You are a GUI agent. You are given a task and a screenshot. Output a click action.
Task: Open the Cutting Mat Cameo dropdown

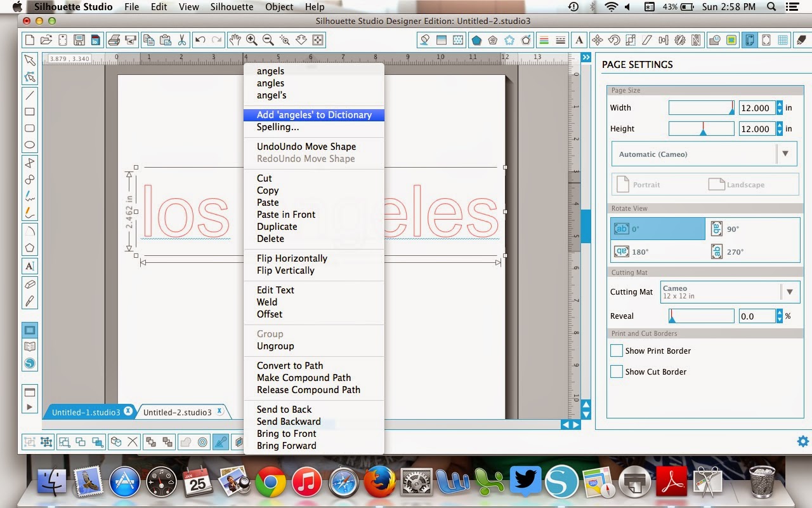(x=730, y=292)
